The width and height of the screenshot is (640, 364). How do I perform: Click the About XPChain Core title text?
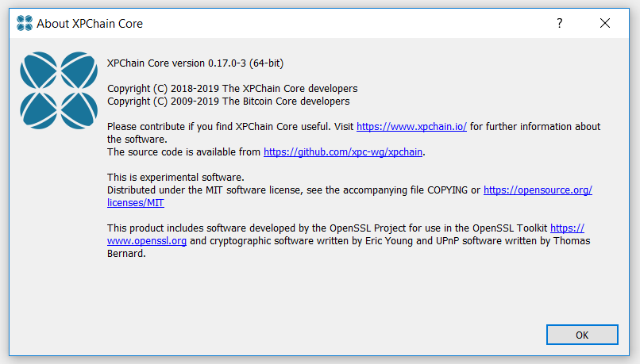tap(90, 24)
